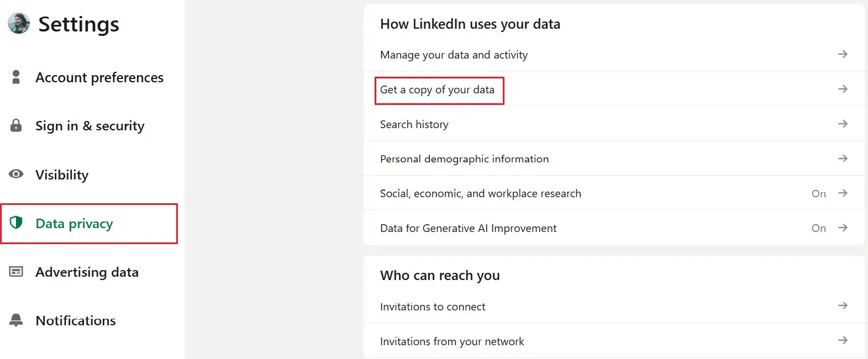
Task: Toggle Social, economic, and workplace research On setting
Action: (x=819, y=193)
